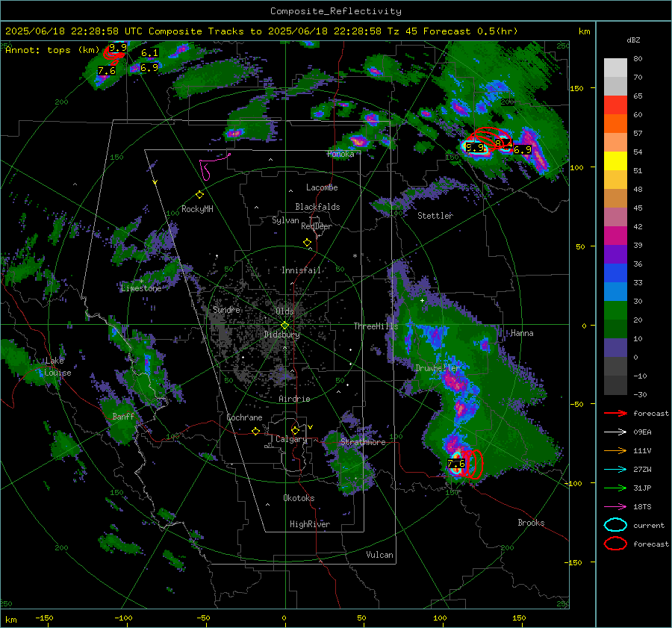The image size is (672, 628).
Task: Click the Calgary city label
Action: [x=291, y=439]
